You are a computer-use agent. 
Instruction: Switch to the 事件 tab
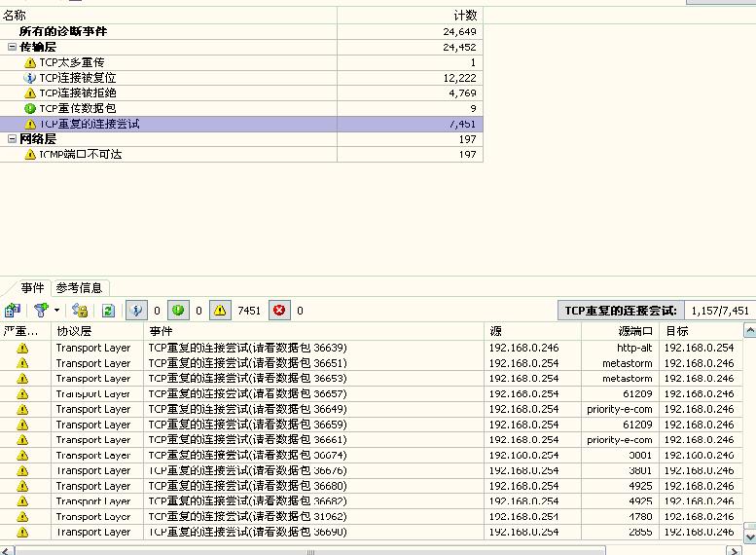32,288
